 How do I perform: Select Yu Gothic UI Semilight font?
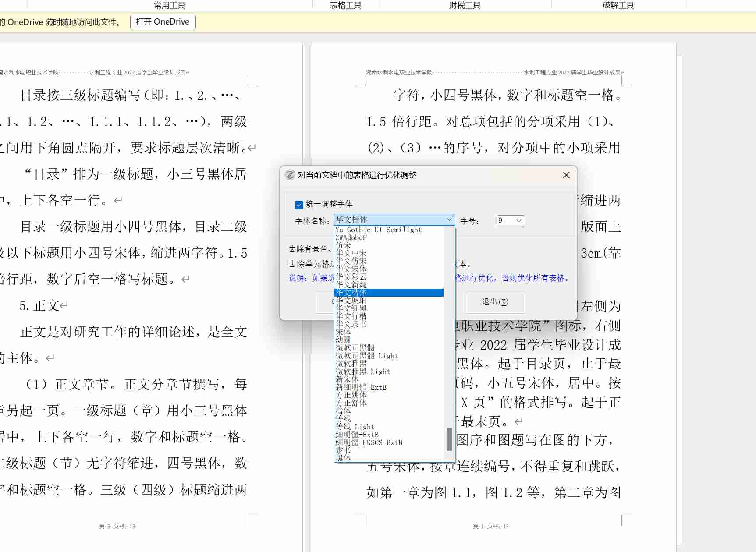(x=378, y=230)
